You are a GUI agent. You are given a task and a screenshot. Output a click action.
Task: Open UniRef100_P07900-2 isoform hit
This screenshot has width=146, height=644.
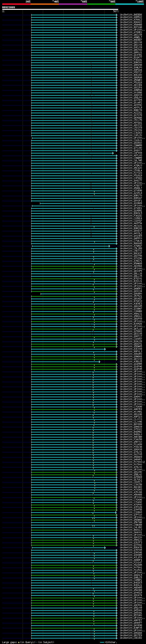click(133, 462)
